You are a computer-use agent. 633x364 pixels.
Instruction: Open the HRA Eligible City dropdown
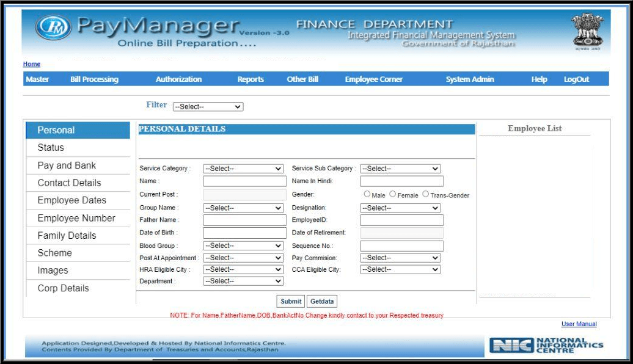pyautogui.click(x=243, y=269)
